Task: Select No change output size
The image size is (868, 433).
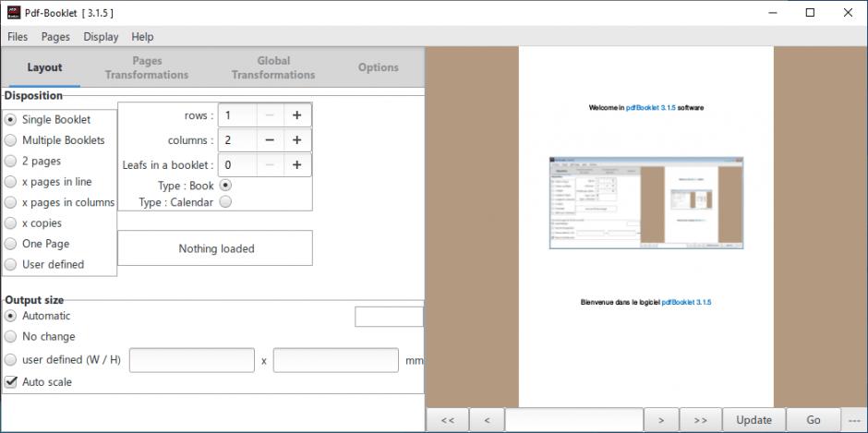Action: point(10,337)
